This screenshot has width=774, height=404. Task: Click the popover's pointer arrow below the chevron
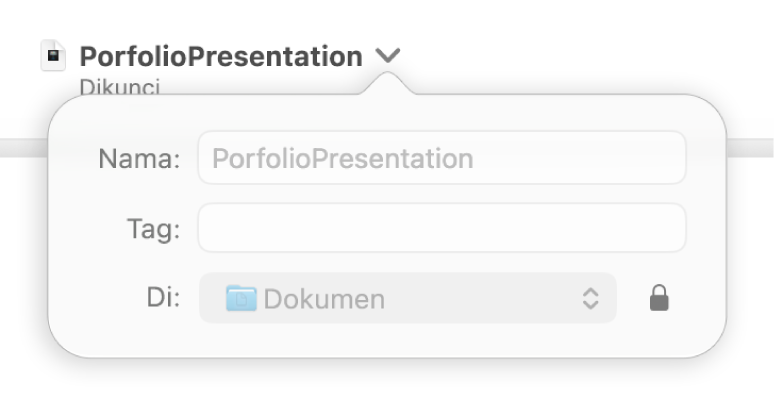[388, 83]
